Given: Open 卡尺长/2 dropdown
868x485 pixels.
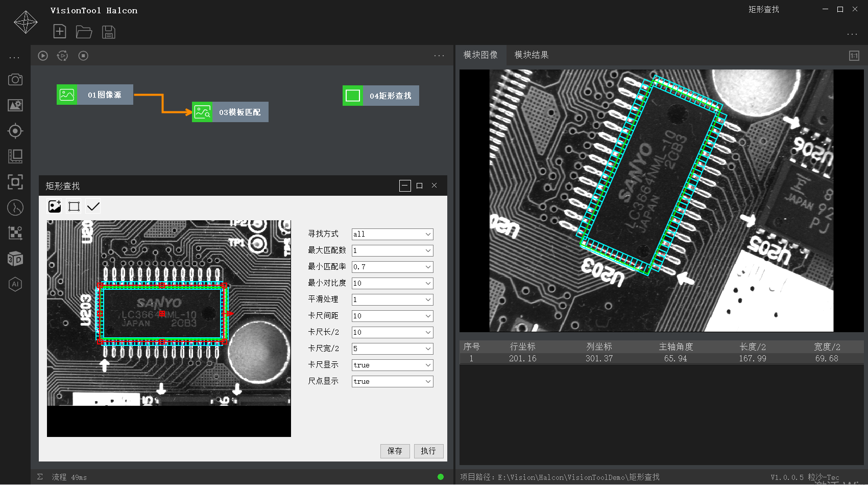Looking at the screenshot, I should 393,332.
